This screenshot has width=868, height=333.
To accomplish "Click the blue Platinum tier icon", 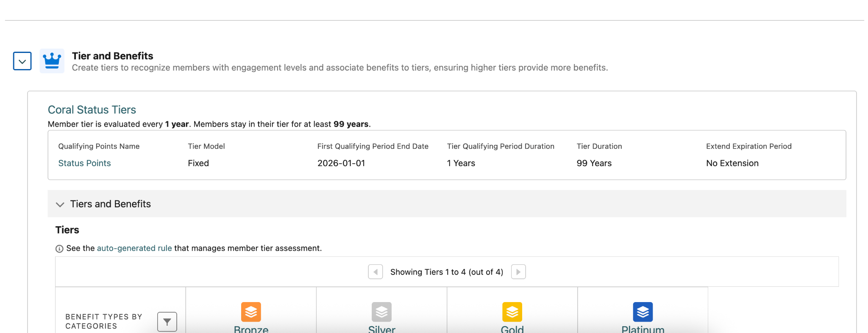I will [643, 312].
